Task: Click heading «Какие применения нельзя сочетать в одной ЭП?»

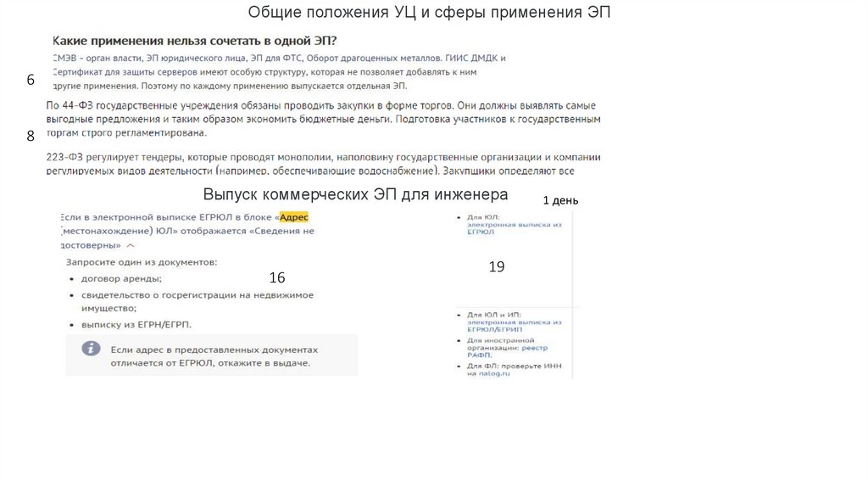Action: 194,41
